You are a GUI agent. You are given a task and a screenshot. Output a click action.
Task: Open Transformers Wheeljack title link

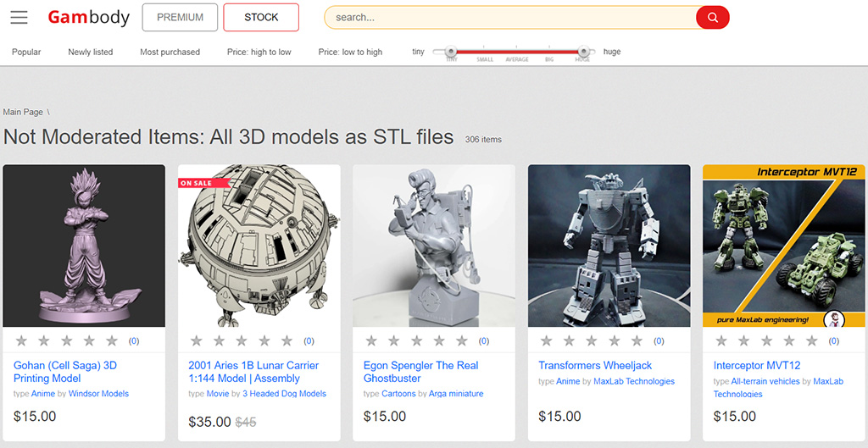click(x=595, y=366)
